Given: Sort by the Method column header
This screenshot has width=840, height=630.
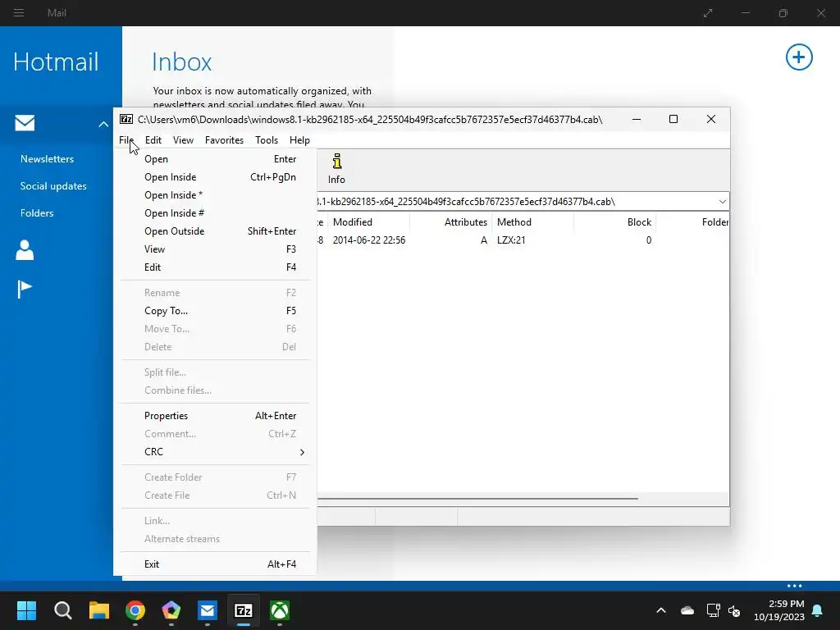Looking at the screenshot, I should click(533, 222).
